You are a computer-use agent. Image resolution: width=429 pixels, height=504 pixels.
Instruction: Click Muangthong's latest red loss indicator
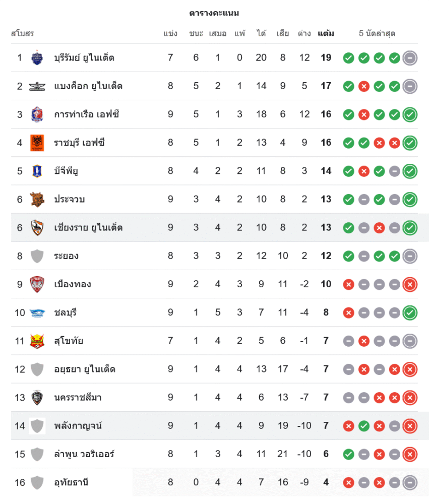(x=410, y=284)
